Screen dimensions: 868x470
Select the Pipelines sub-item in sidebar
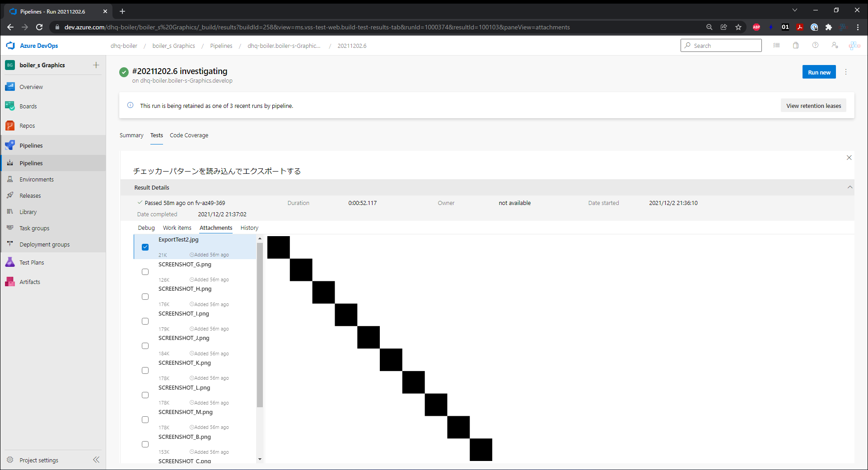(x=53, y=163)
